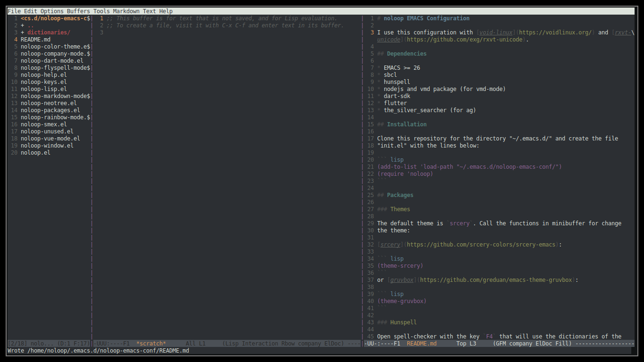This screenshot has height=362, width=644.
Task: Go up to parent directory '..'
Action: click(31, 25)
